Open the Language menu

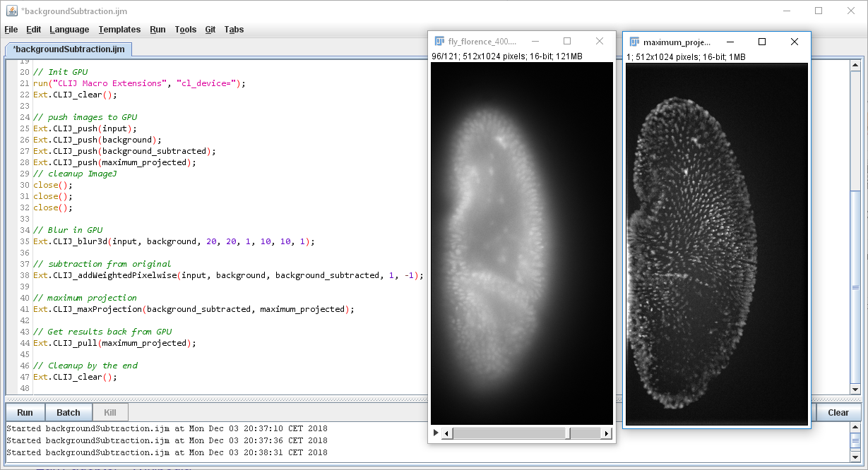pos(69,30)
